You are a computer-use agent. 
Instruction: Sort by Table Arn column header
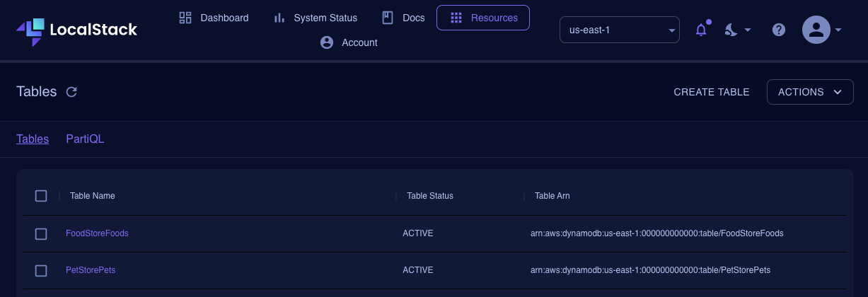tap(552, 195)
